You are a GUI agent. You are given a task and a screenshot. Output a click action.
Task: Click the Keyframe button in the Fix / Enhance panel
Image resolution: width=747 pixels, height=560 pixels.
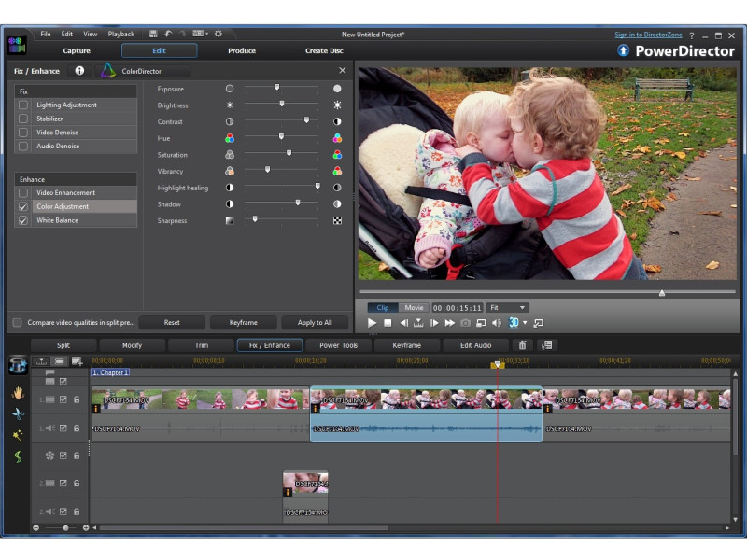244,322
